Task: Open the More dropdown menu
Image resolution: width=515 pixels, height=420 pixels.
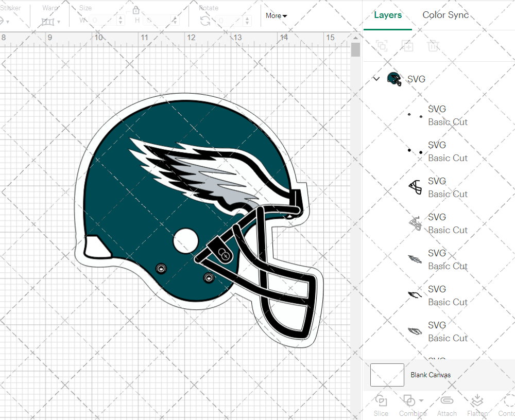Action: click(277, 15)
